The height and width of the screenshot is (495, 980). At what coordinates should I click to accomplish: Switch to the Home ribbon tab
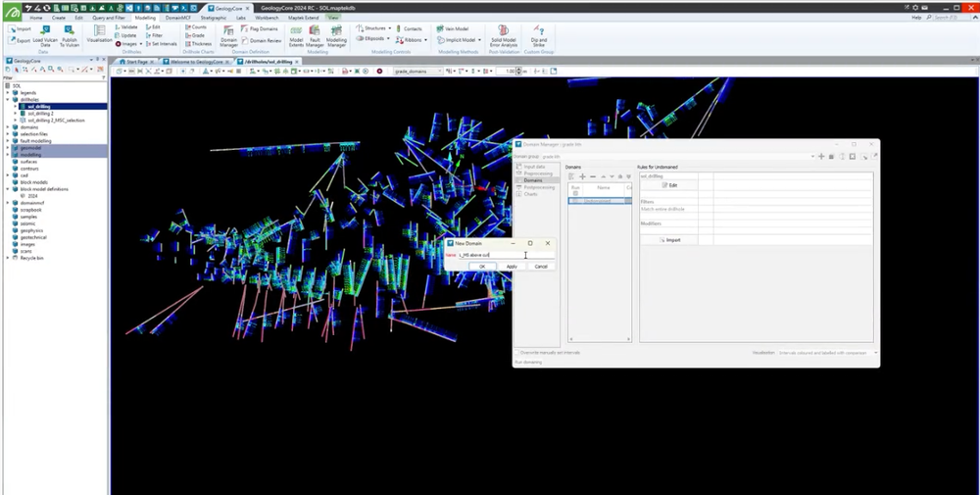(36, 18)
